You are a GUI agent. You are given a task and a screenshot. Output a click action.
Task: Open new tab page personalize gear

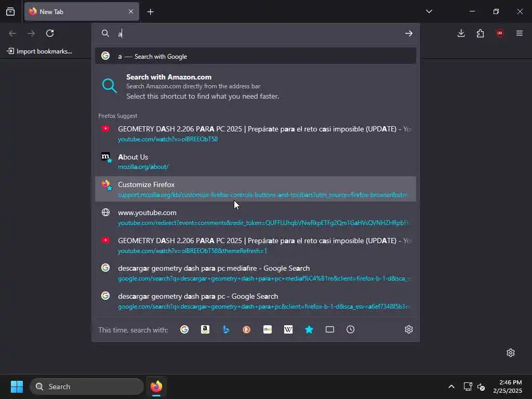(x=511, y=353)
